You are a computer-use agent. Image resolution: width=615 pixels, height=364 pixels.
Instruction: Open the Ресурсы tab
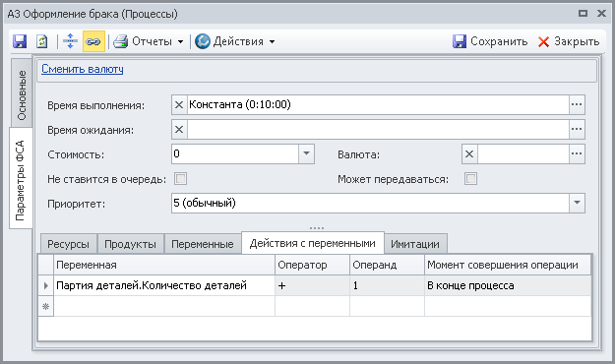click(68, 244)
